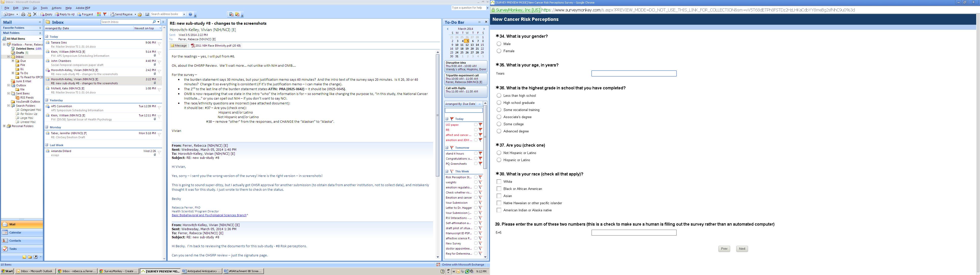Flag the Tamara Sims email
This screenshot has height=275, width=980.
[x=160, y=44]
